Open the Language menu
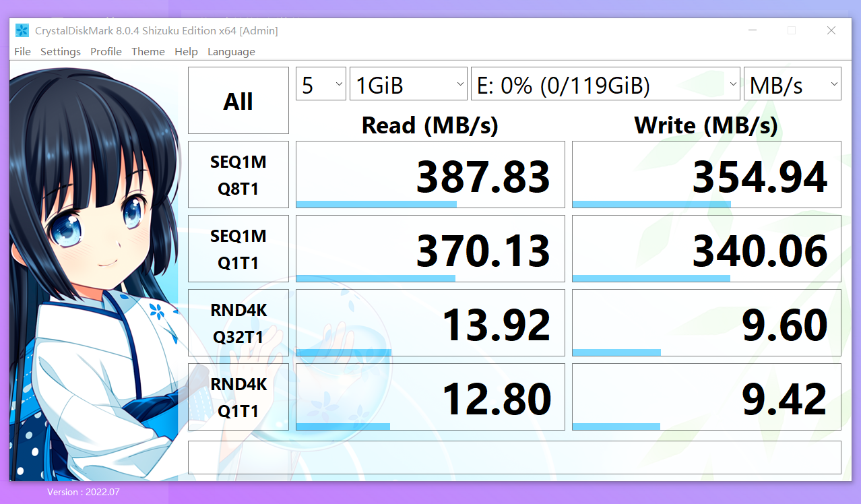This screenshot has height=504, width=861. [231, 51]
